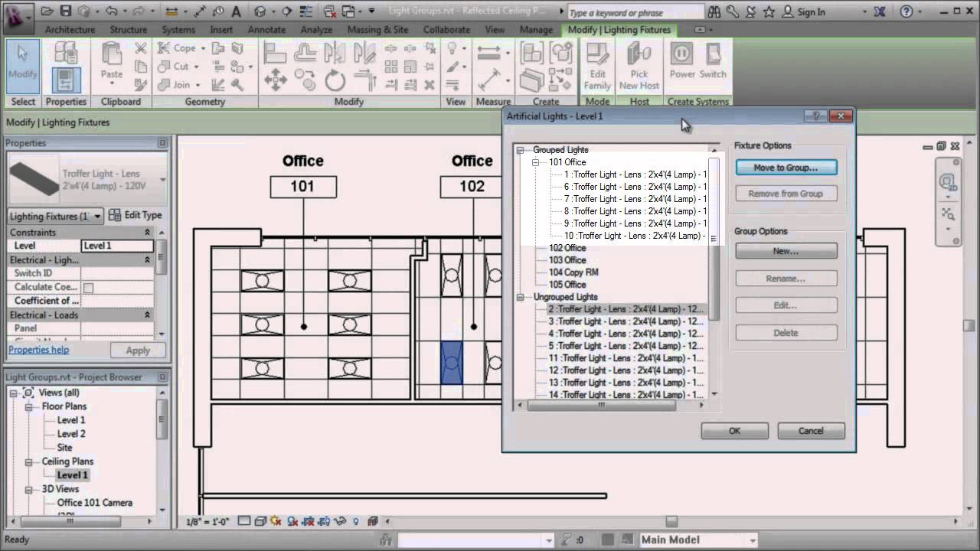This screenshot has height=551, width=980.
Task: Open the Architecture ribbon tab
Action: (x=70, y=29)
